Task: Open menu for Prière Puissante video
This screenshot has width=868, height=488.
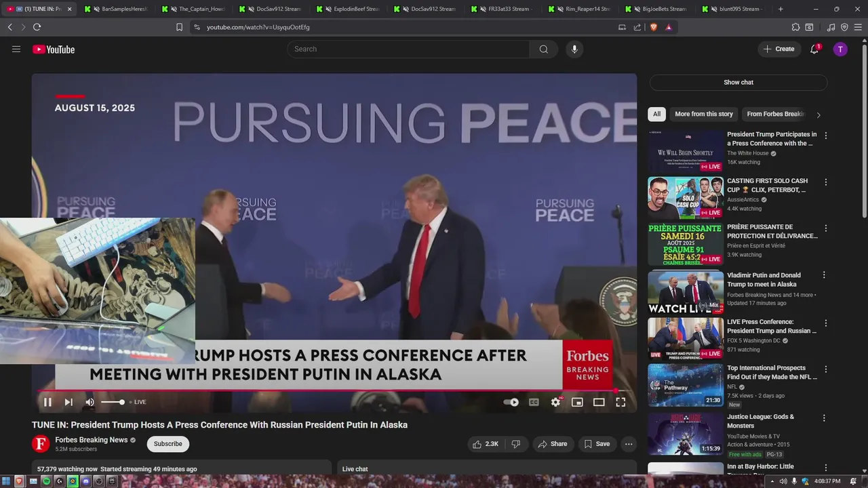Action: 825,228
